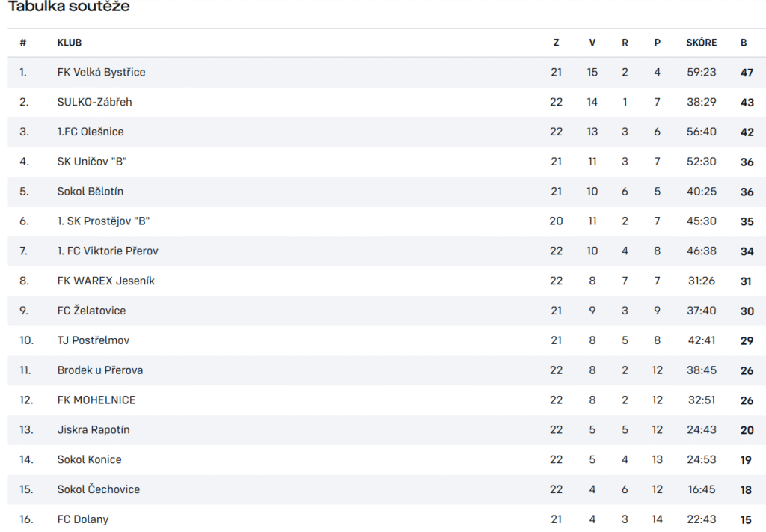Click the KLUB column header

[70, 43]
